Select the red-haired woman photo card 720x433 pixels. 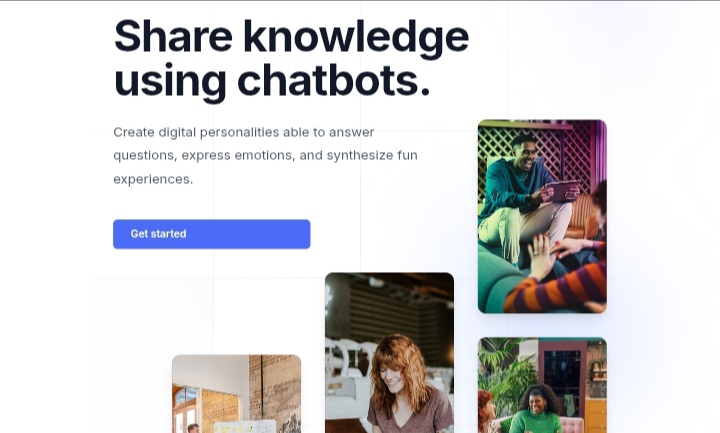coord(389,353)
